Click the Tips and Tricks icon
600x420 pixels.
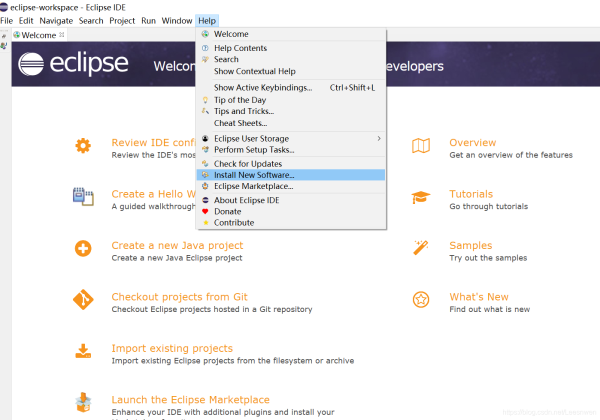pos(205,111)
